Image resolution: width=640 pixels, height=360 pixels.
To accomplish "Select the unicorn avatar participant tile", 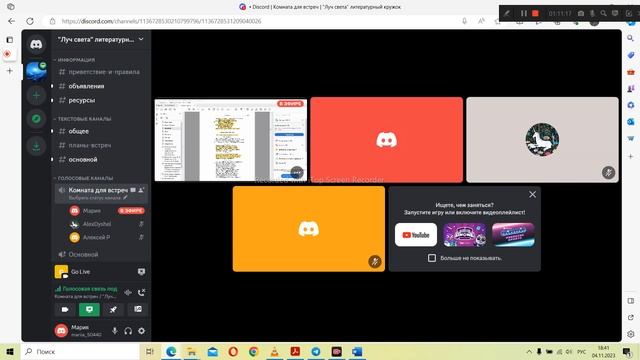I will [542, 140].
